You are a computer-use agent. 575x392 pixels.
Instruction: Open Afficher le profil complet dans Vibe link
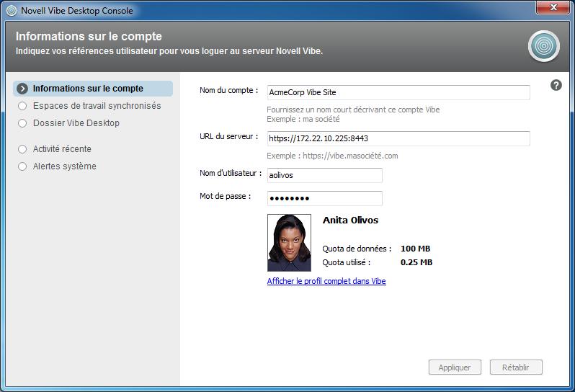(x=326, y=281)
